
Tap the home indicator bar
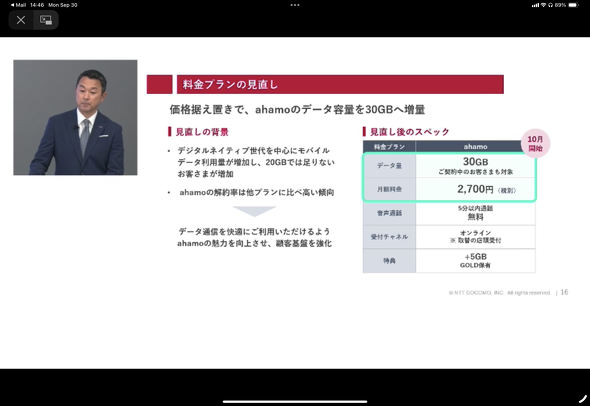click(295, 401)
